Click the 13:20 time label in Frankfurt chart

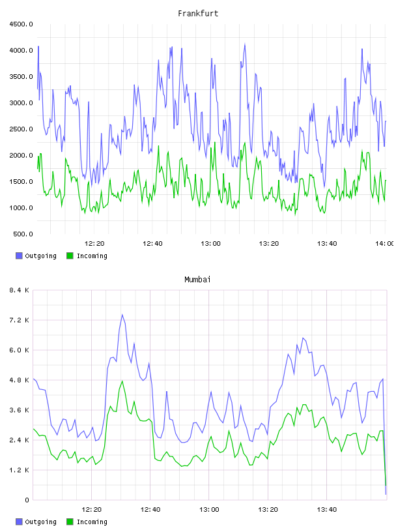(x=268, y=244)
